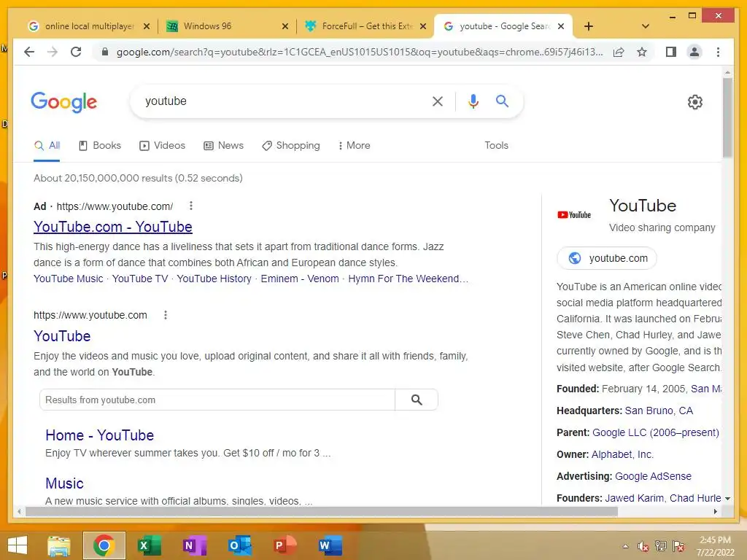Open the YouTube Music sitelink
The height and width of the screenshot is (560, 747).
click(x=68, y=279)
